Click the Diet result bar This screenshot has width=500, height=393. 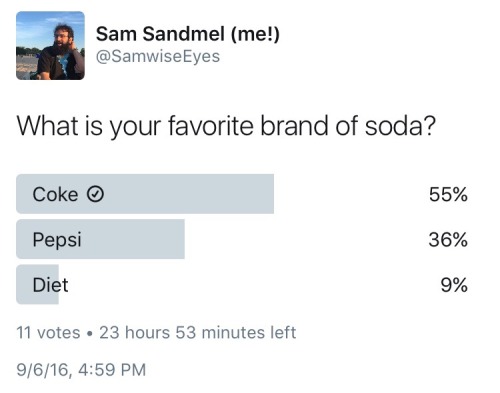(37, 284)
